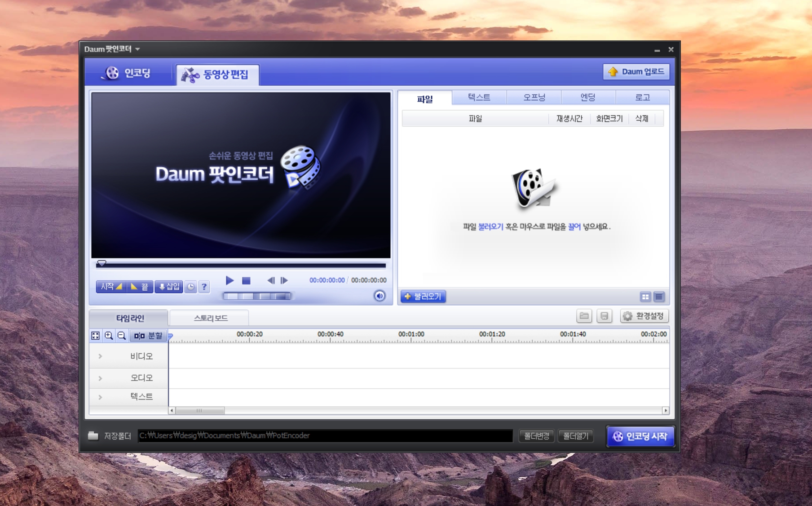Switch to the 스토리보드 tab
This screenshot has height=506, width=812.
[x=210, y=318]
